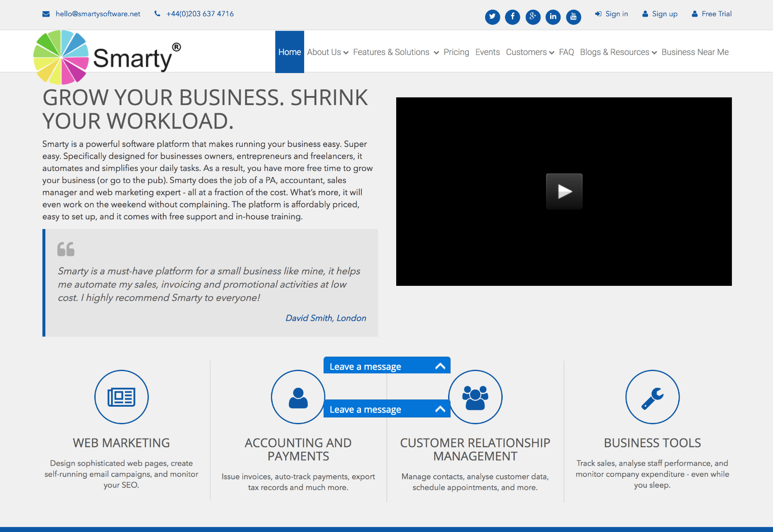Image resolution: width=773 pixels, height=532 pixels.
Task: Click the Sign in link
Action: 616,14
